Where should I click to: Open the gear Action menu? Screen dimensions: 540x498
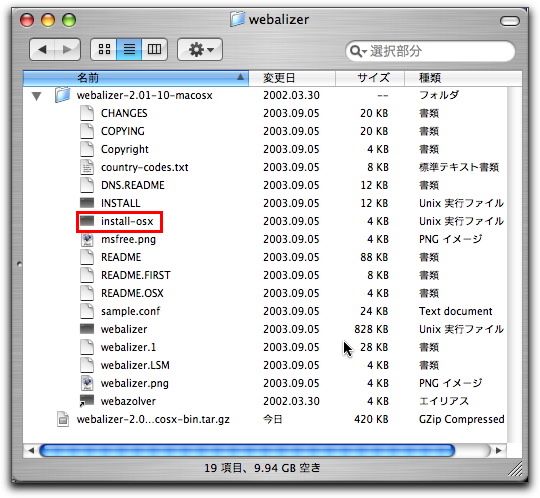tap(200, 50)
